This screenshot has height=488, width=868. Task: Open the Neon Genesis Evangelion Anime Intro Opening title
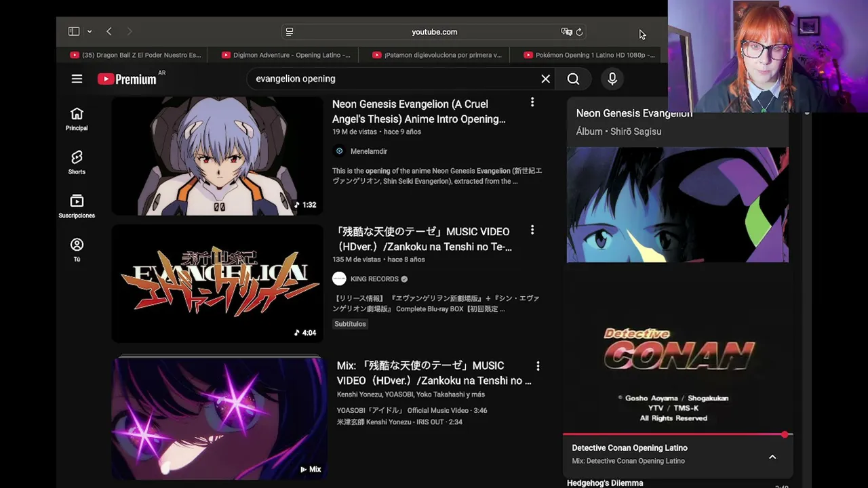[419, 112]
